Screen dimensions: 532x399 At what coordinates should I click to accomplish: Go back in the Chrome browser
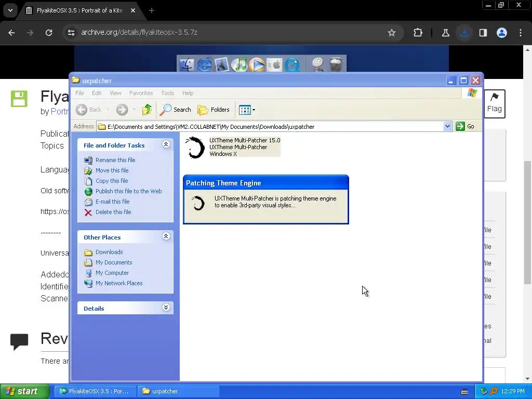click(x=11, y=33)
